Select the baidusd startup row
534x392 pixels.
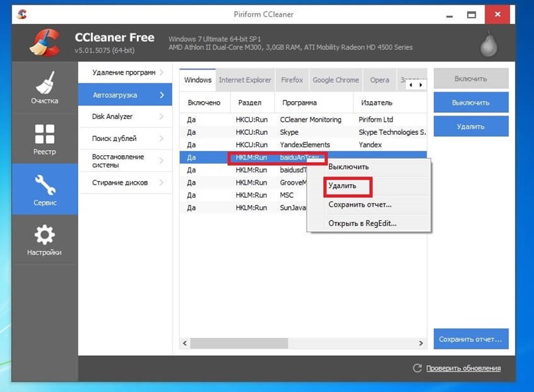[244, 170]
